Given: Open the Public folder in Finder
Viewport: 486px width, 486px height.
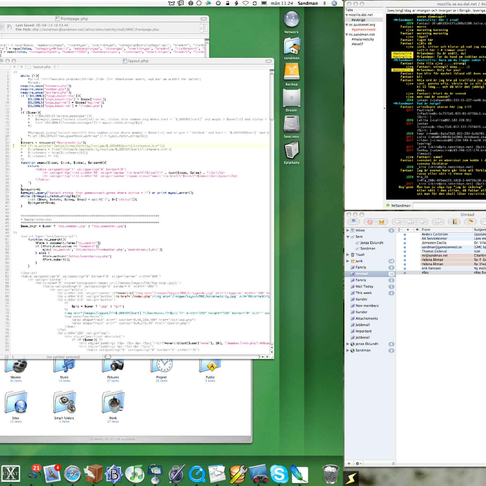Looking at the screenshot, I should [210, 367].
